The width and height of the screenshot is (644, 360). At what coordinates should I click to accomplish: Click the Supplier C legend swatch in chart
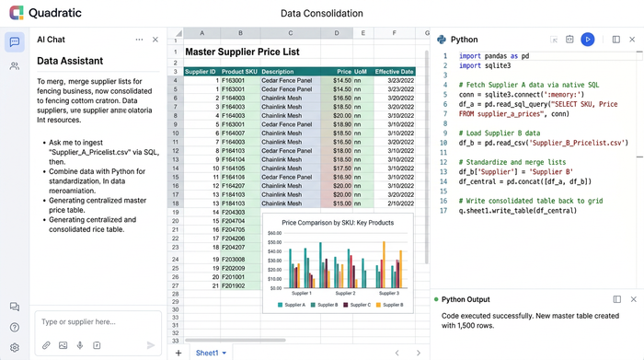pyautogui.click(x=346, y=305)
